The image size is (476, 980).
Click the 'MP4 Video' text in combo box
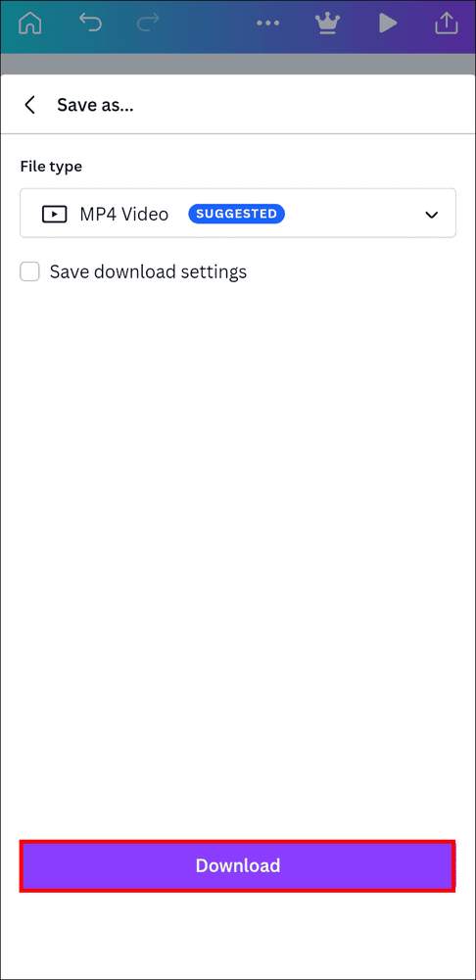(x=123, y=215)
